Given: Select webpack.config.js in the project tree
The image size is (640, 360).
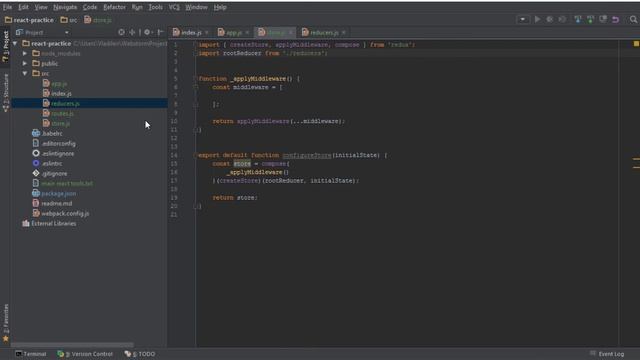Looking at the screenshot, I should pos(65,213).
